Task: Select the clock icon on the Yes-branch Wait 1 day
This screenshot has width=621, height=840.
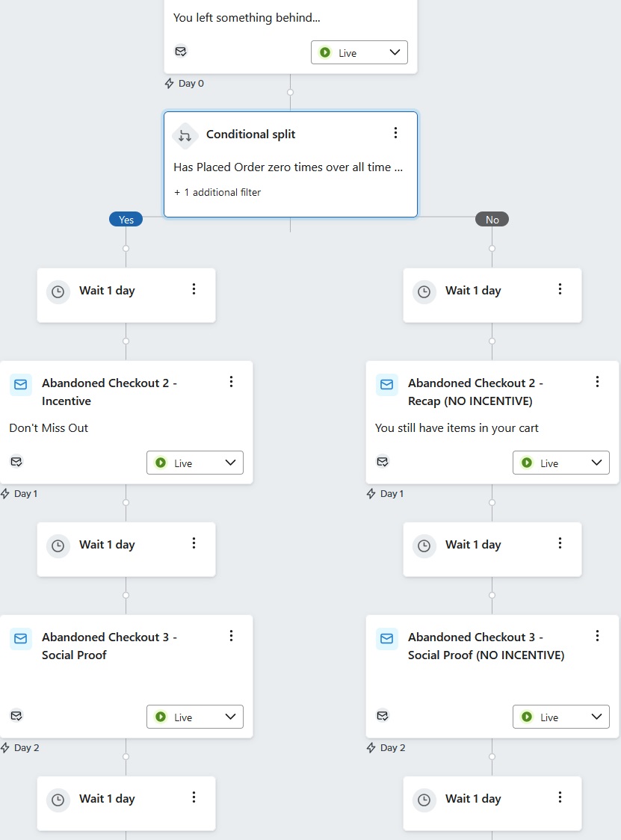Action: (58, 291)
